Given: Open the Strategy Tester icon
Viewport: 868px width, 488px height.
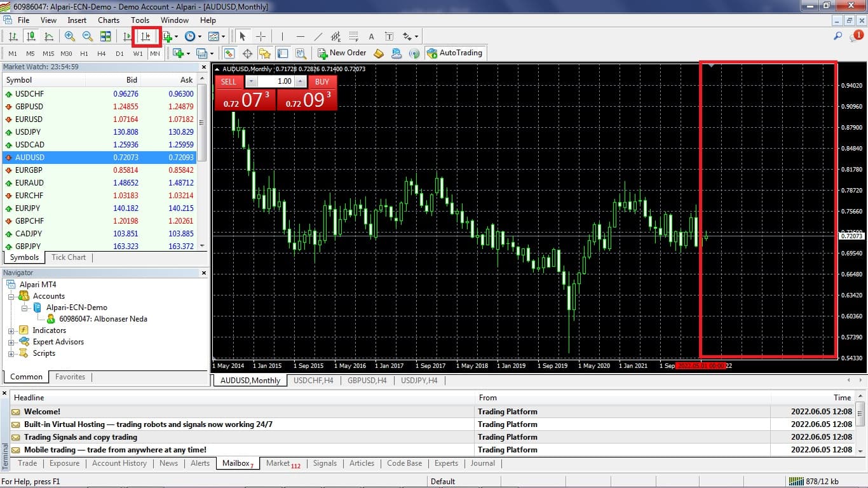Looking at the screenshot, I should click(x=301, y=53).
